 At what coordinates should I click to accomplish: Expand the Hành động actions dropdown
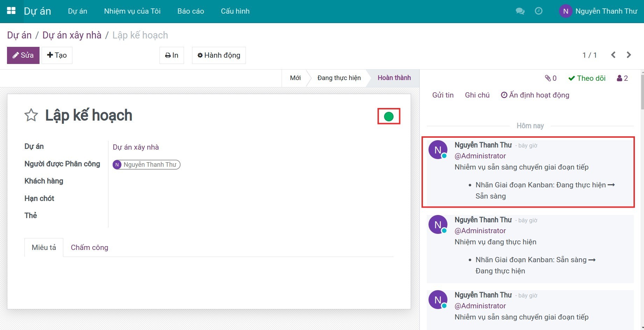pos(219,55)
